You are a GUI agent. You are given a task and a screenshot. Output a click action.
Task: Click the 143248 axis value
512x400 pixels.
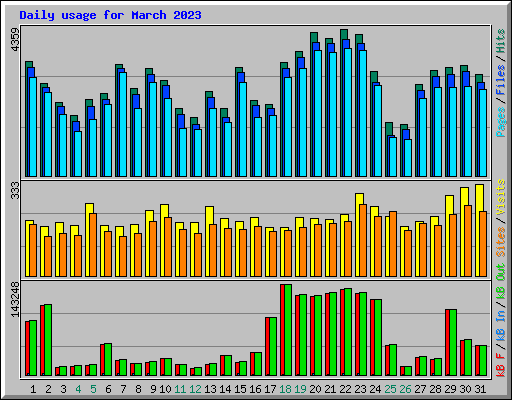[15, 299]
